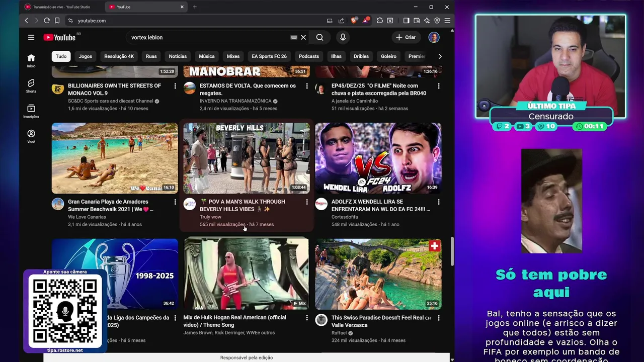
Task: Open the We Love Canarias channel link
Action: coord(87,217)
